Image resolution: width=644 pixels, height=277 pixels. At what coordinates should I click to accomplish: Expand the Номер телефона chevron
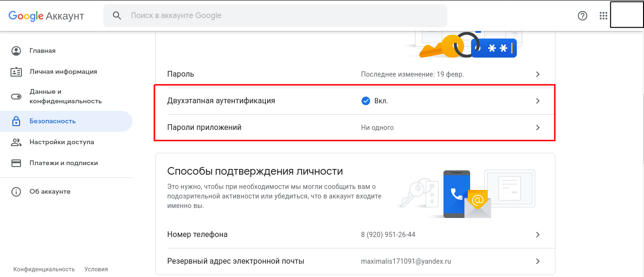click(538, 234)
